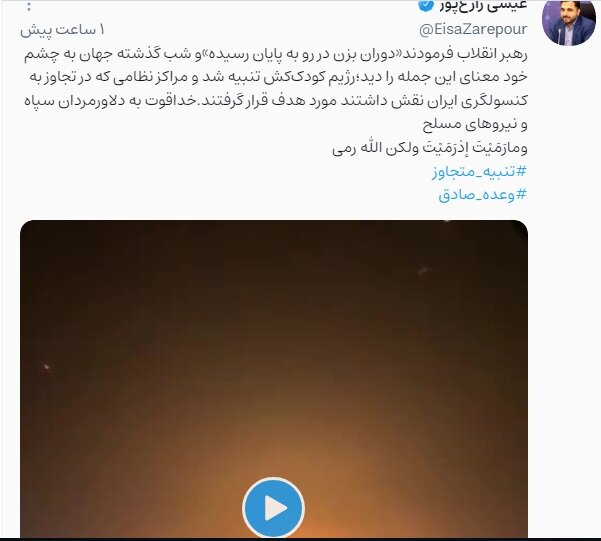
Task: Click the bright flare at video's left side
Action: [46, 367]
